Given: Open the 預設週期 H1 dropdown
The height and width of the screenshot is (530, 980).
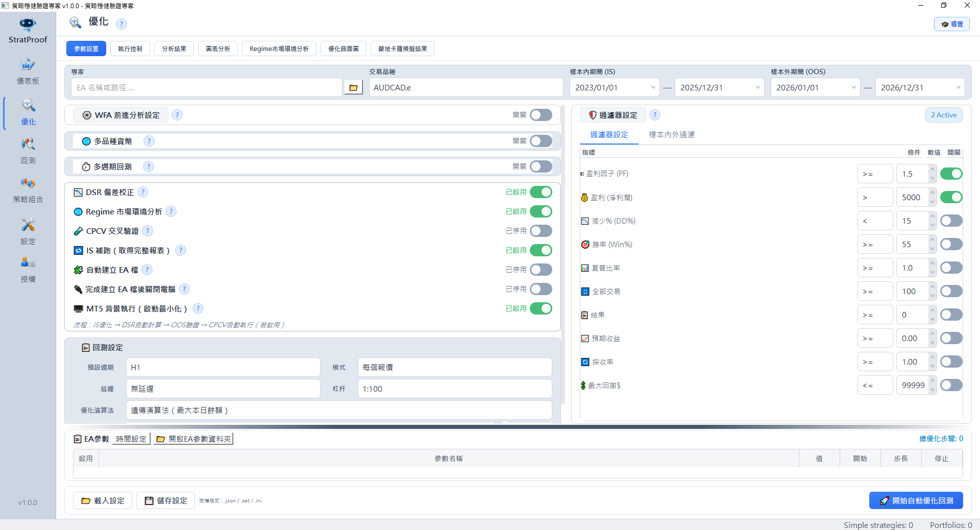Looking at the screenshot, I should coord(223,367).
